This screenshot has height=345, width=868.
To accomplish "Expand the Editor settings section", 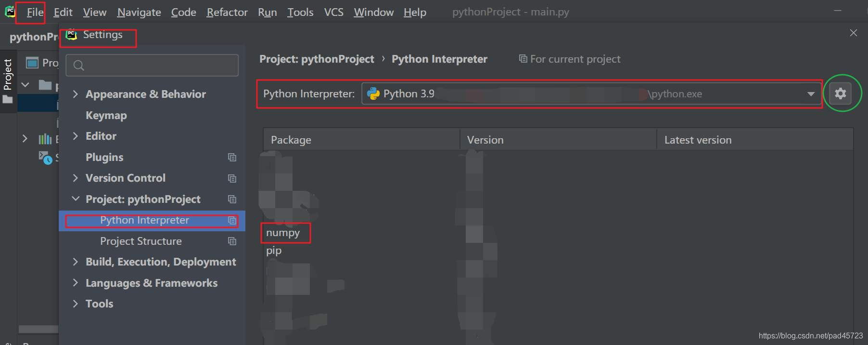I will 76,136.
